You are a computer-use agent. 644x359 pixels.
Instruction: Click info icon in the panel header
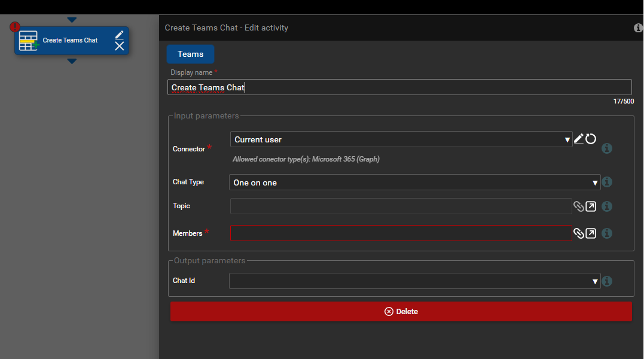638,28
